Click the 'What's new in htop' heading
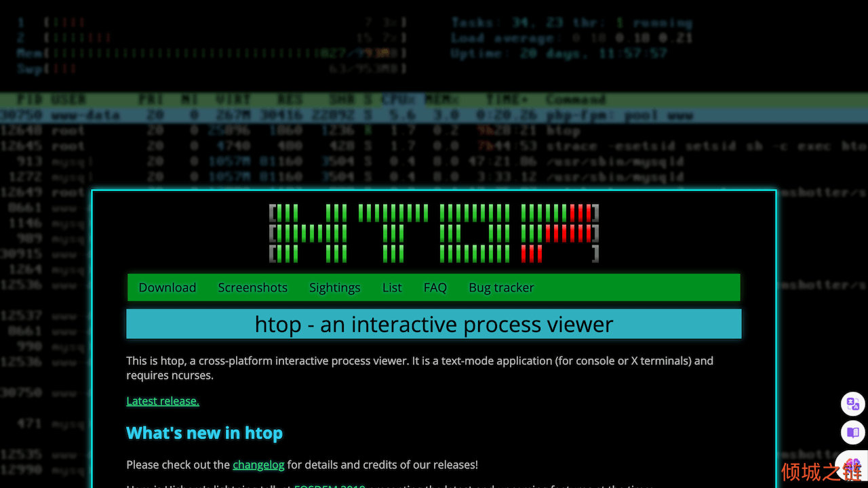The height and width of the screenshot is (488, 868). [204, 433]
